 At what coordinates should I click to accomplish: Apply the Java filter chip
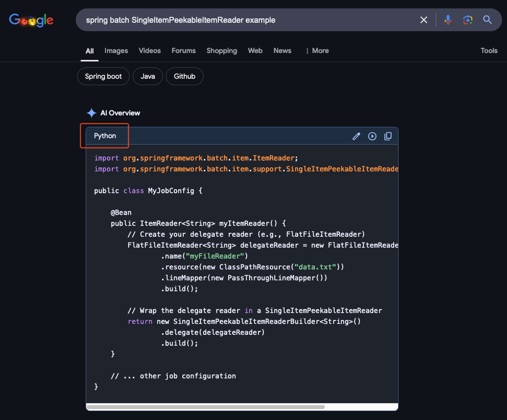pos(148,76)
